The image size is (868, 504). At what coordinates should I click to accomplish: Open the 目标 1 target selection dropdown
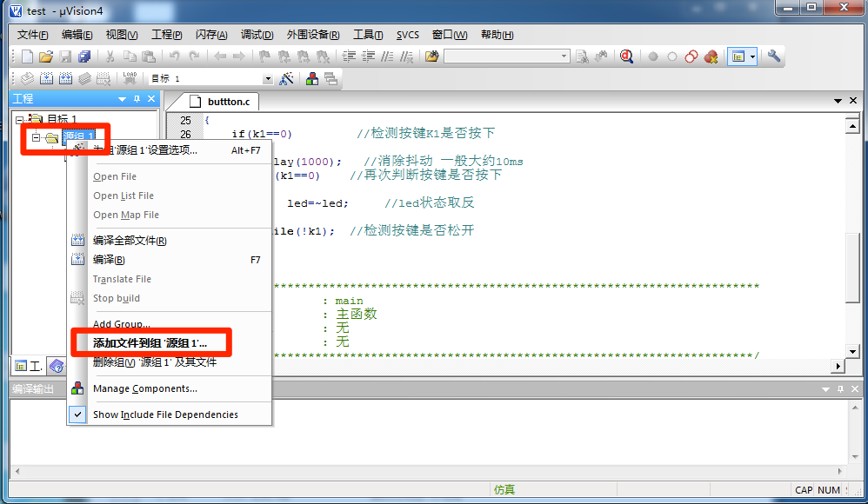coord(266,77)
